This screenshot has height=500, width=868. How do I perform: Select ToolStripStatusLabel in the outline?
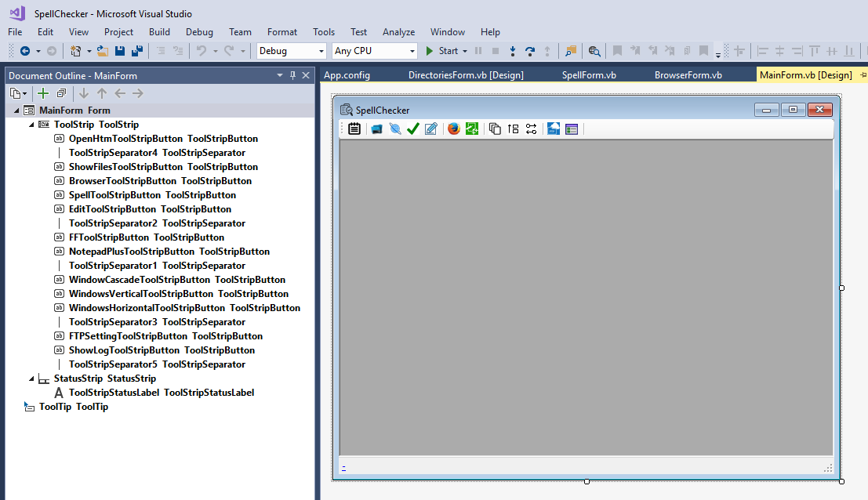pyautogui.click(x=162, y=392)
